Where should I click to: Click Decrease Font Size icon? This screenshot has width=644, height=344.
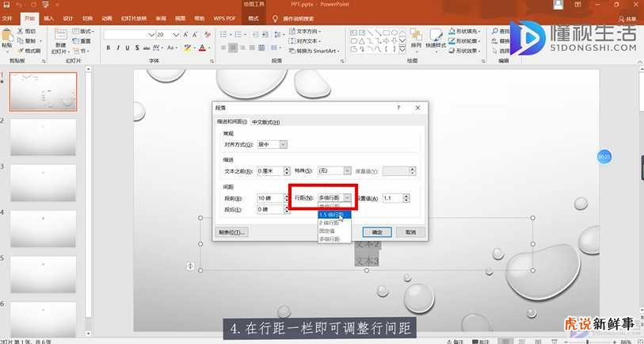click(196, 35)
